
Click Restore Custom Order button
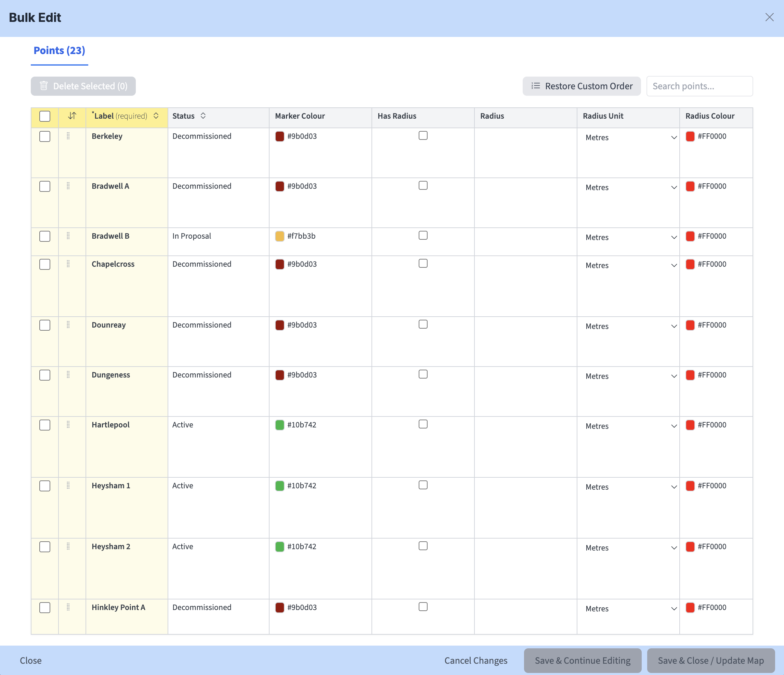click(x=582, y=86)
